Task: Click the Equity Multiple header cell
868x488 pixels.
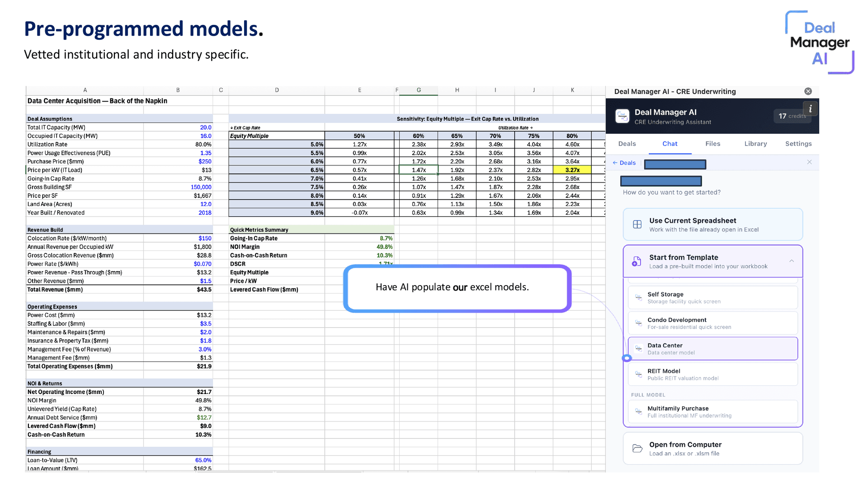Action: (277, 136)
